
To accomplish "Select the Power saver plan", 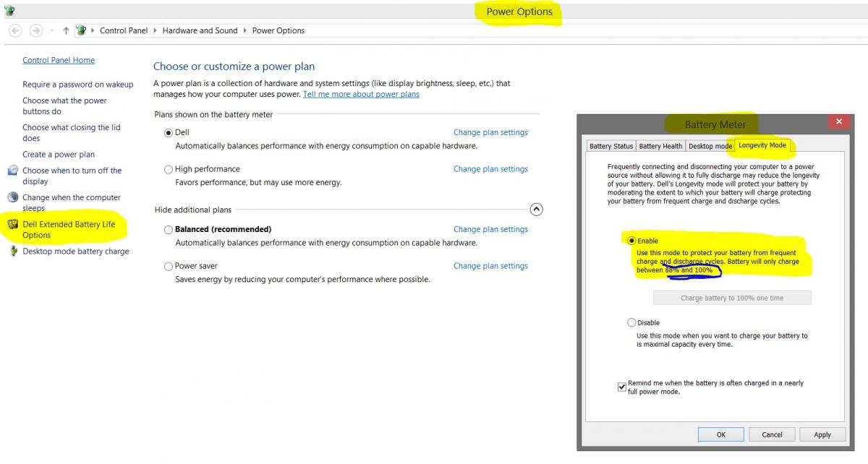I will pos(169,266).
